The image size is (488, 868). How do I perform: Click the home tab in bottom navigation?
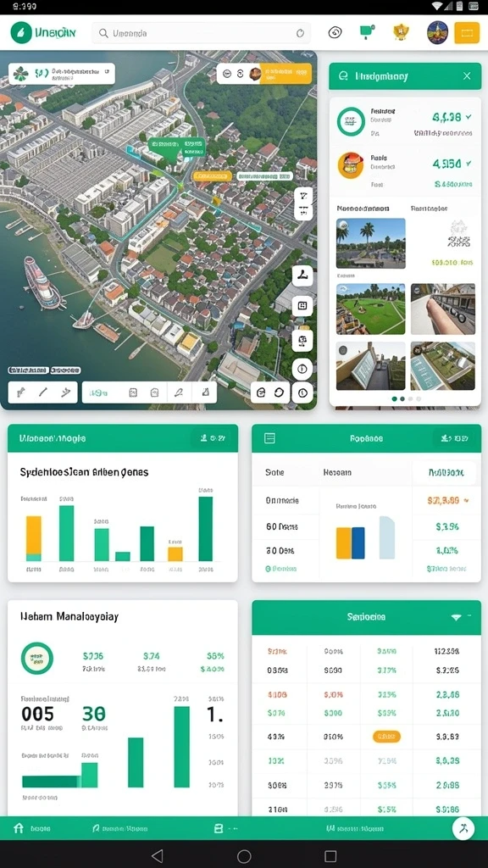19,828
